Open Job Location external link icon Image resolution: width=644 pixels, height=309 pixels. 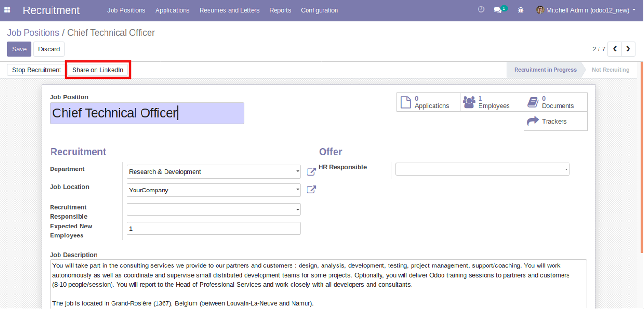point(311,190)
